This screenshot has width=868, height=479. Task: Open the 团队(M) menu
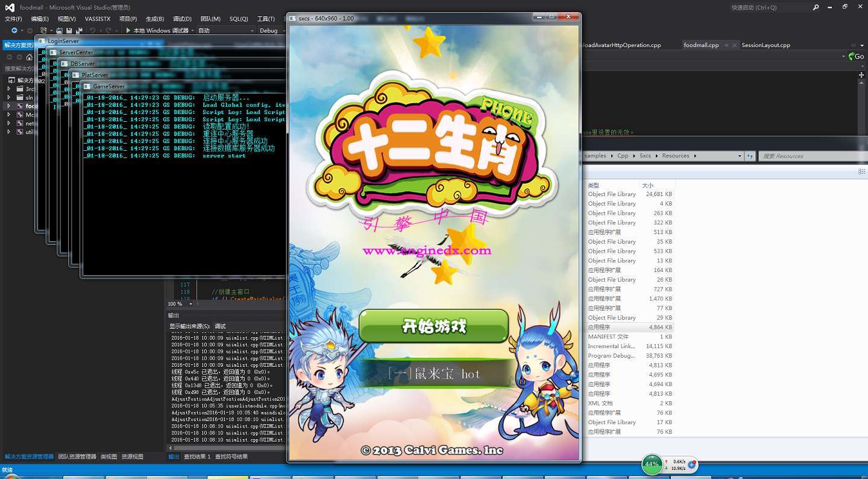(210, 19)
